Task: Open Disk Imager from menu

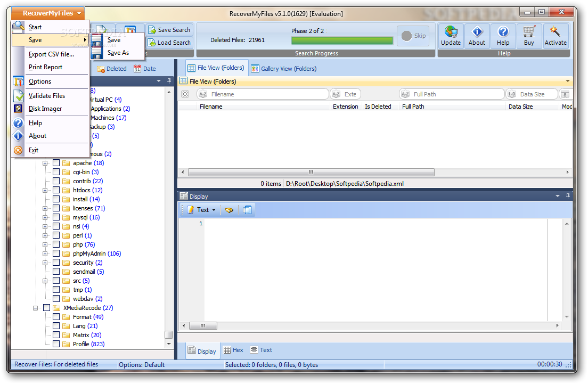Action: click(51, 108)
